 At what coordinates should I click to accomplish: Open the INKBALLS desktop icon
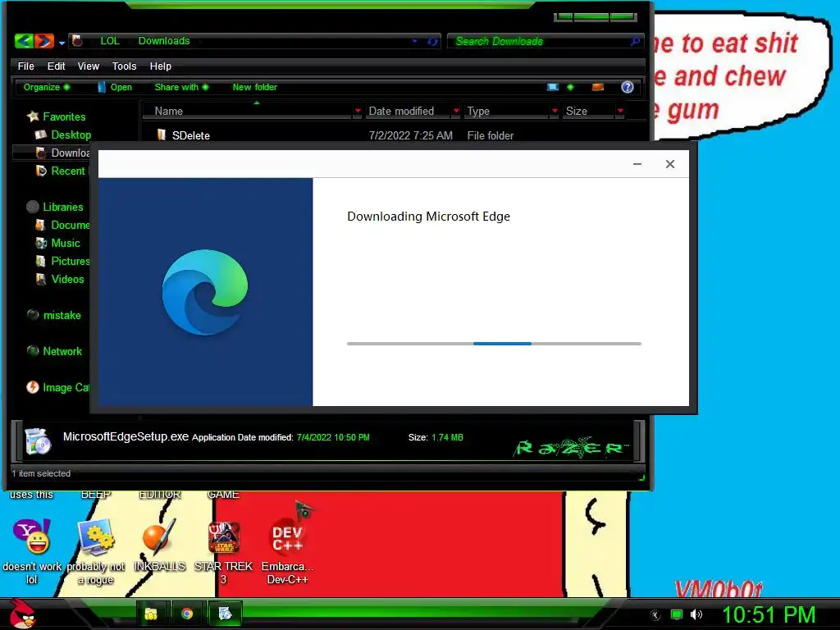pos(159,546)
